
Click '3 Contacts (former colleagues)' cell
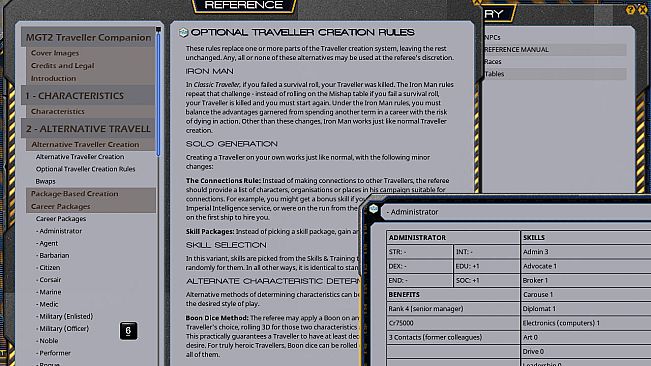click(453, 337)
